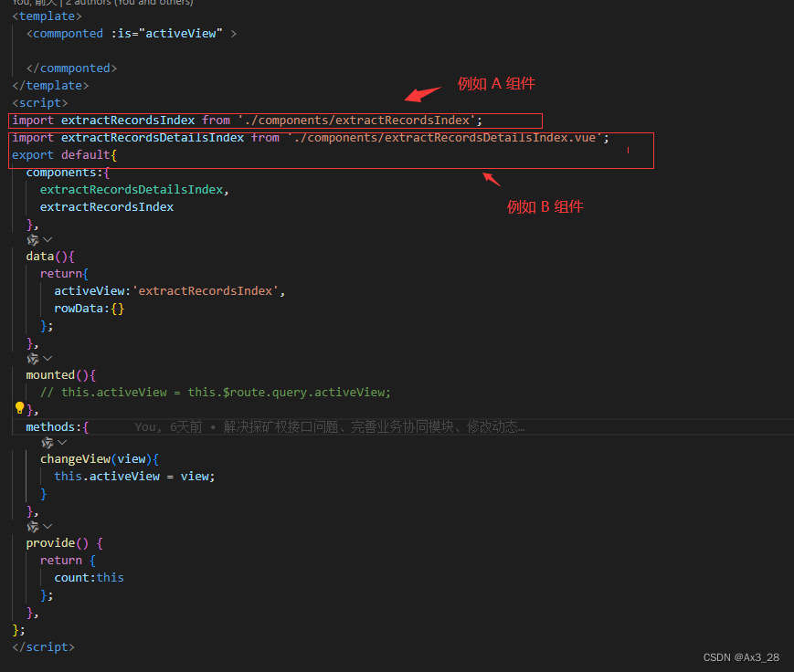
Task: Click the './components/extractRecordsDetailsIndex.vue' import path
Action: (x=444, y=138)
